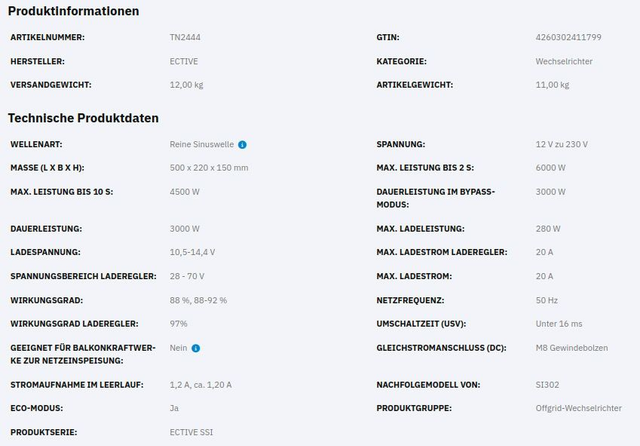Click the predecessor model SI302
640x446 pixels.
[549, 384]
